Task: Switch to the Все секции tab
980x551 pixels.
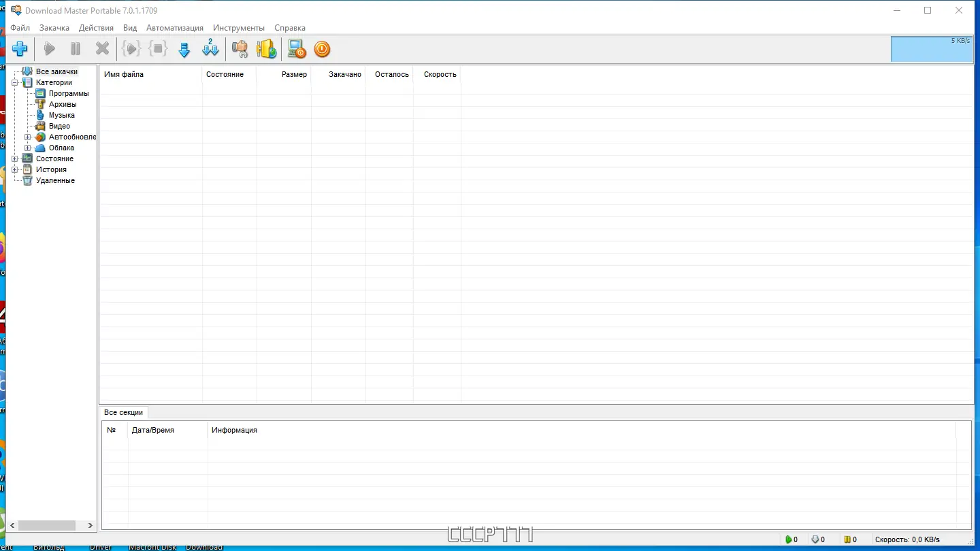Action: pos(123,412)
